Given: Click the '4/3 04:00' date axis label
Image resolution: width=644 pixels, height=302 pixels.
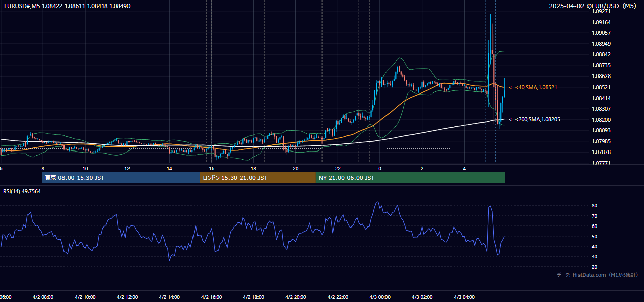Looking at the screenshot, I should point(465,297).
